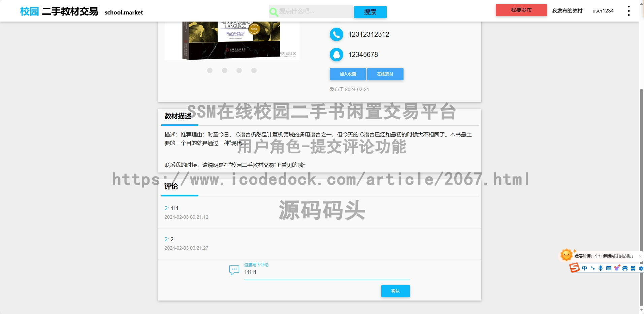Open the user1234 account link
This screenshot has width=644, height=314.
point(603,11)
